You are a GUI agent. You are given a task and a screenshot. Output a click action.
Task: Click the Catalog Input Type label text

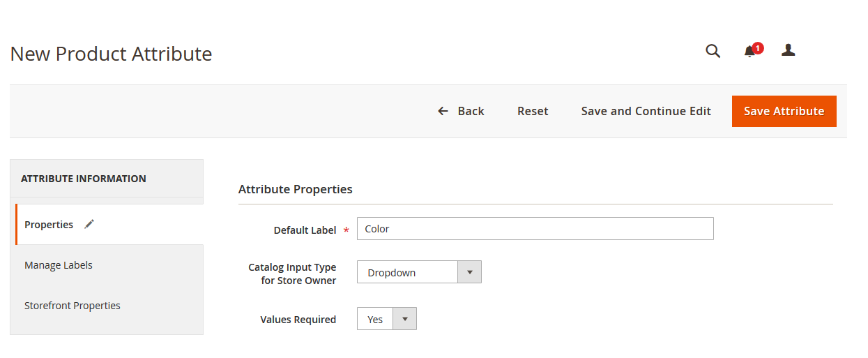coord(292,274)
